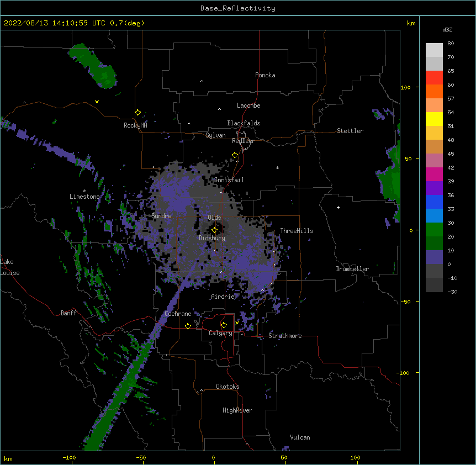This screenshot has width=476, height=465.
Task: Click the white asterisk above Limestone
Action: click(x=84, y=191)
